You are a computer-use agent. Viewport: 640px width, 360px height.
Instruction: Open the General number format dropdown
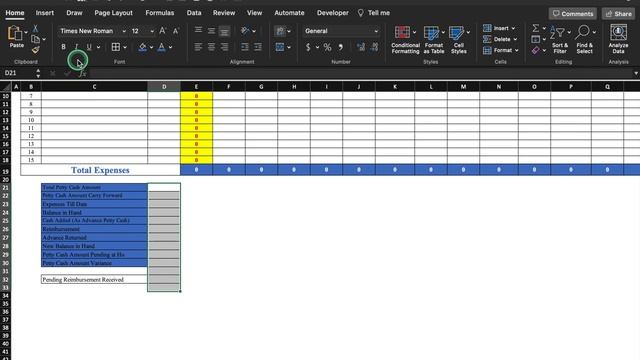(376, 31)
